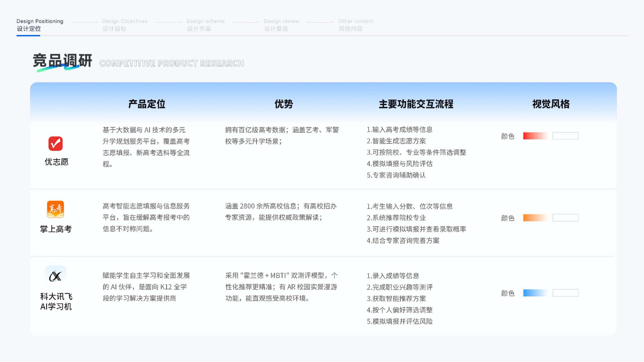The height and width of the screenshot is (362, 644).
Task: Click the 掌上高考 orange app icon
Action: pyautogui.click(x=55, y=209)
